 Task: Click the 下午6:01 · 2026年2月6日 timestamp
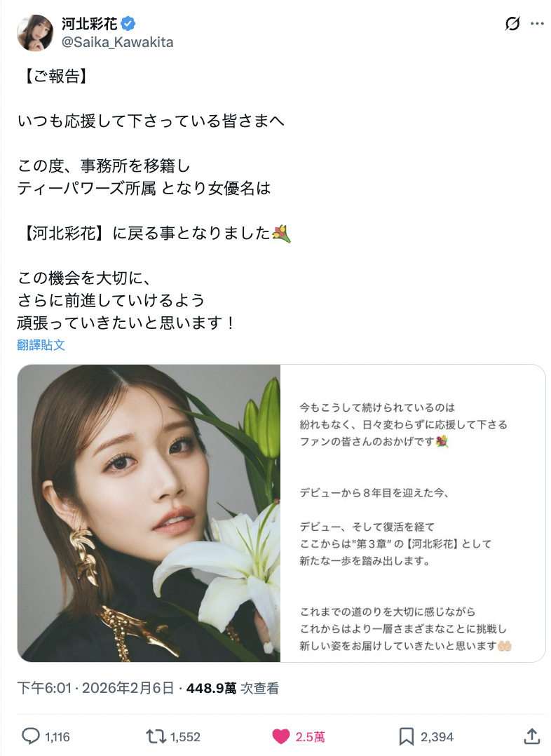coord(95,688)
